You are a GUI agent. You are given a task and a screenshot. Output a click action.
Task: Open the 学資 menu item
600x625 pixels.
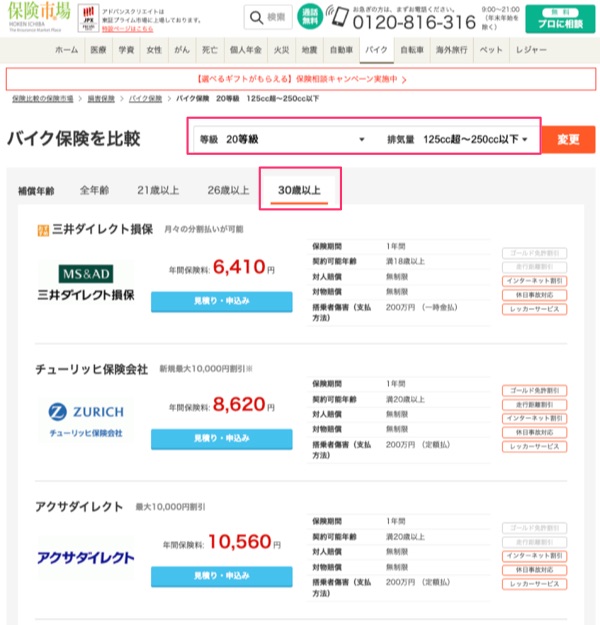click(126, 50)
